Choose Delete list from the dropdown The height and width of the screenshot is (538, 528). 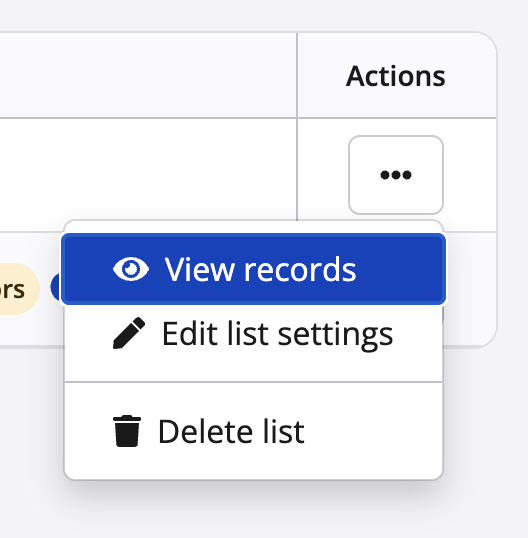[x=254, y=431]
